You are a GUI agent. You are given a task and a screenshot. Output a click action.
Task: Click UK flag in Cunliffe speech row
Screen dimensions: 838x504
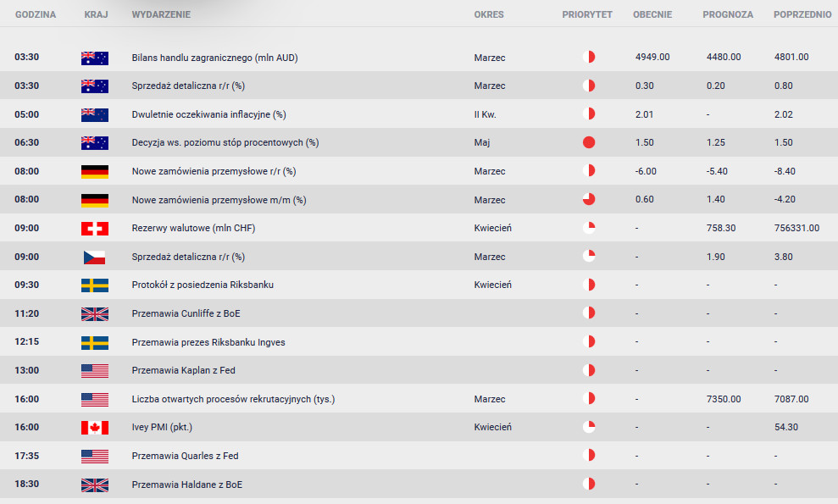pos(95,314)
